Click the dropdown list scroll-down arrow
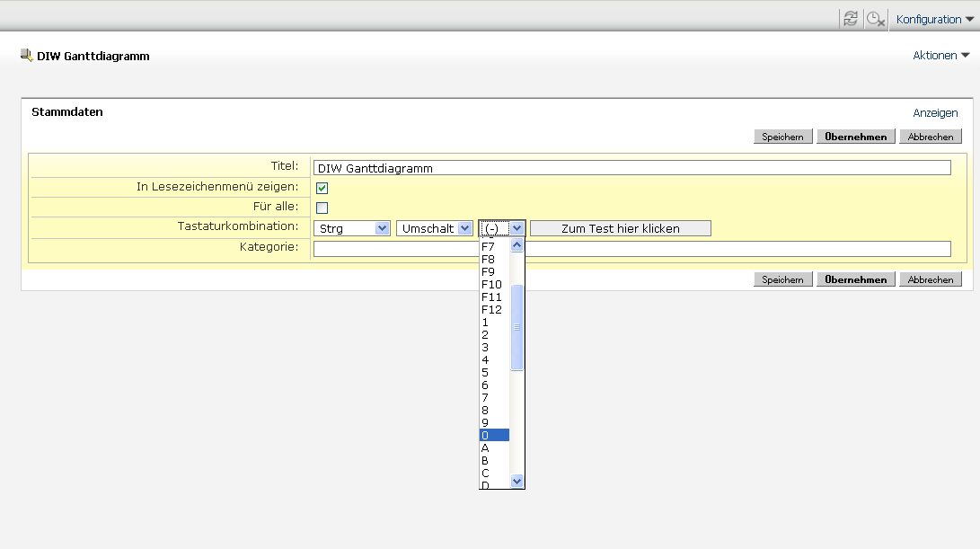Viewport: 980px width, 549px height. (516, 481)
